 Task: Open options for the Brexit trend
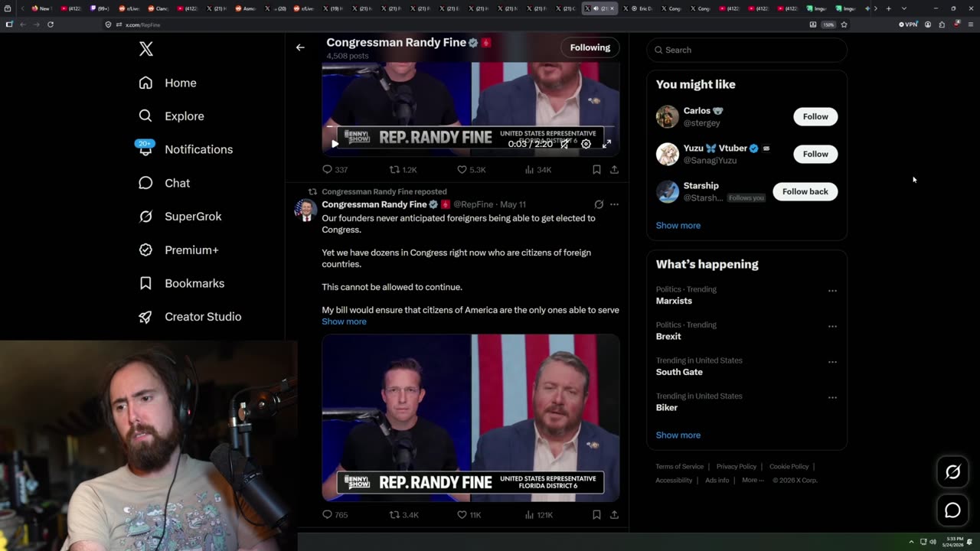pyautogui.click(x=832, y=326)
